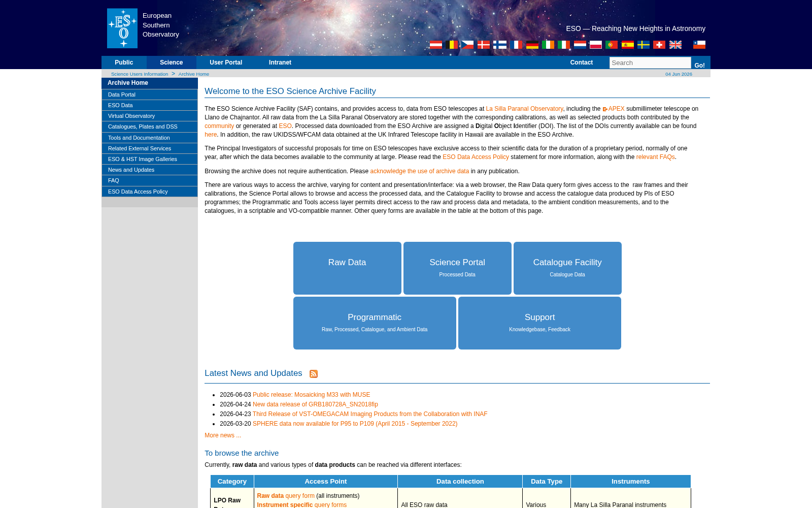Follow La Silla Paranal Observatory link
This screenshot has height=508, width=812.
pos(524,109)
